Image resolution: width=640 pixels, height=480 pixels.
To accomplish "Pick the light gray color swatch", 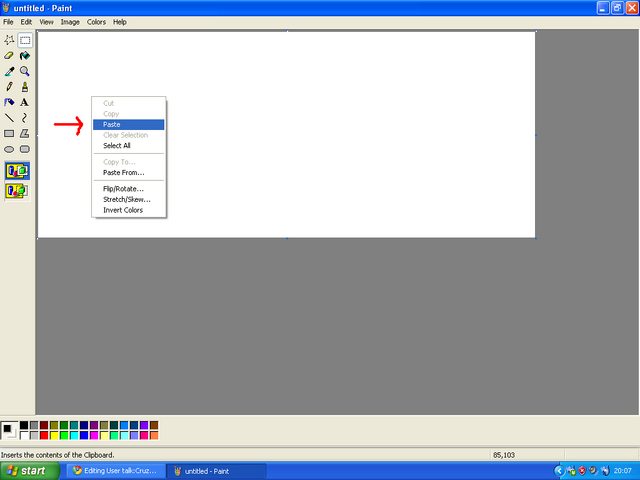I will coord(34,436).
